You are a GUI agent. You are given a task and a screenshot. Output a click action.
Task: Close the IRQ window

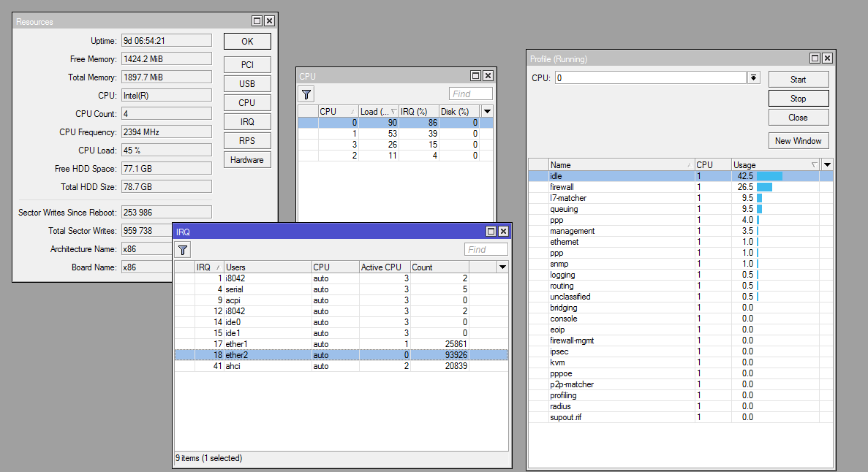503,232
